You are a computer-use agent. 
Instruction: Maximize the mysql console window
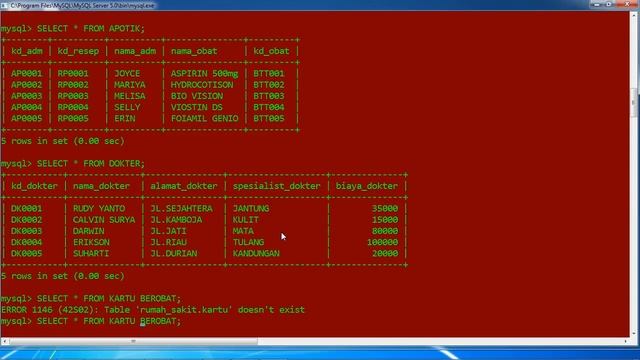click(609, 4)
